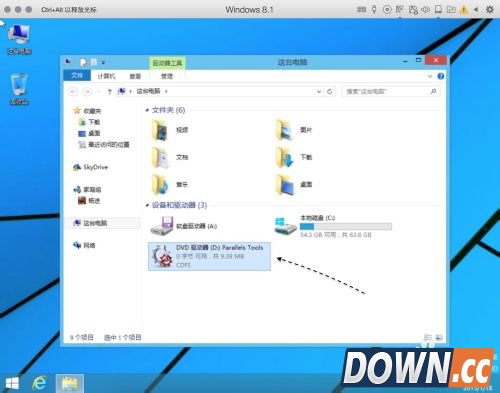Open the Parallels shared folders icon

click(x=451, y=10)
